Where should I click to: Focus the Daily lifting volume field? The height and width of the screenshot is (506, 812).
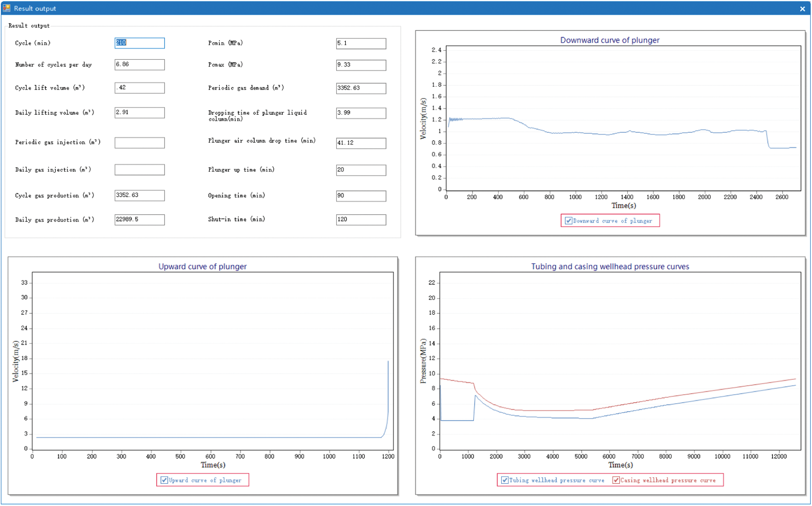(x=139, y=113)
